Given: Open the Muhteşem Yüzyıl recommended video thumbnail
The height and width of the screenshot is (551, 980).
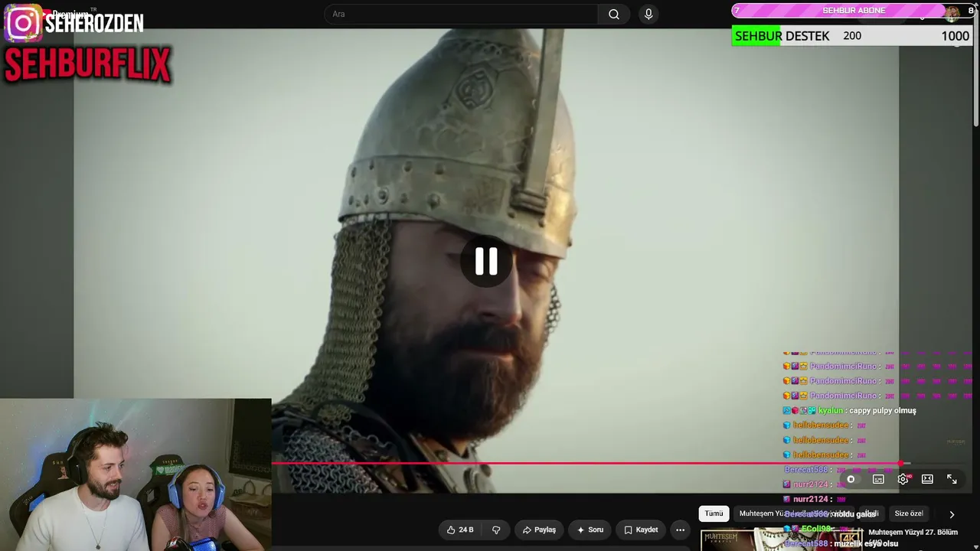Looking at the screenshot, I should 781,540.
